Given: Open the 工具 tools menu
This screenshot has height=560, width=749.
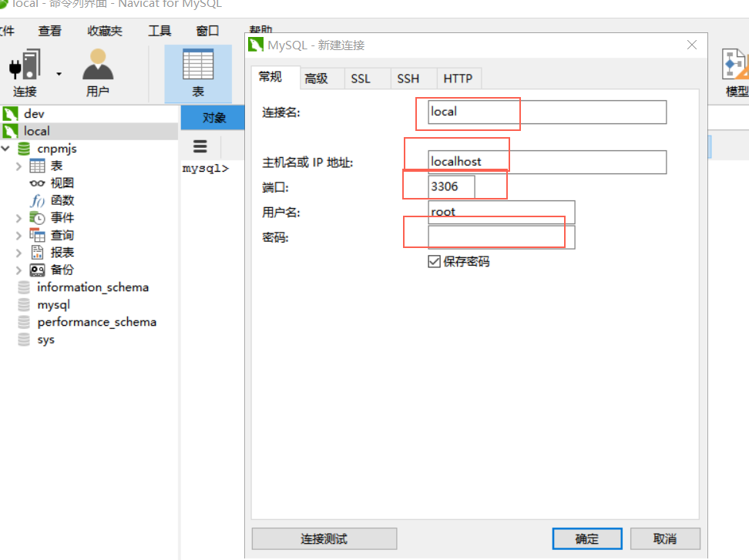Looking at the screenshot, I should (160, 31).
